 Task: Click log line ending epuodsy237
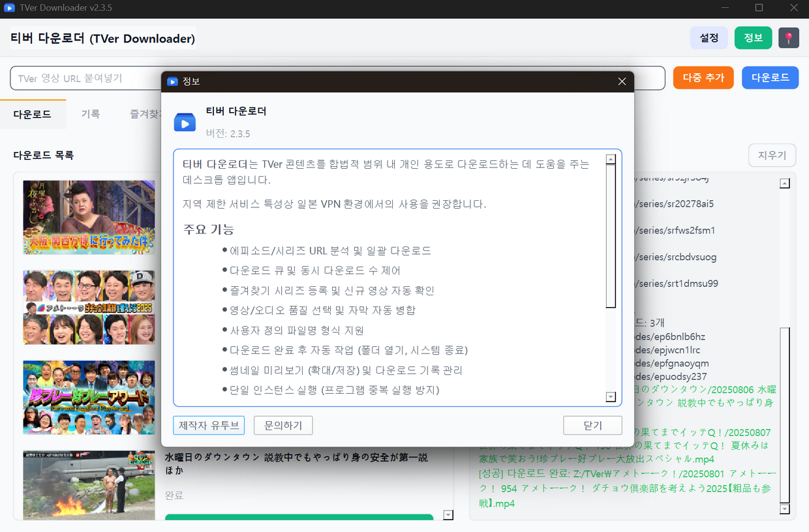(x=671, y=376)
